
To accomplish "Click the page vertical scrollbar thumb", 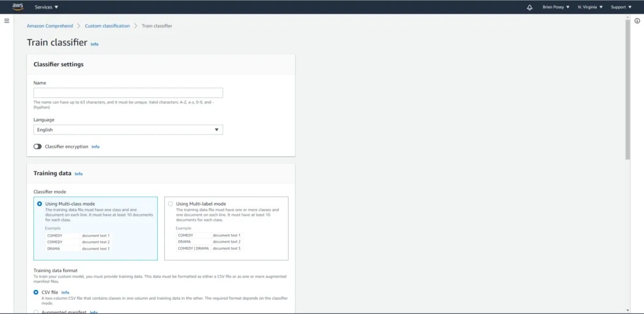I will coord(628,89).
